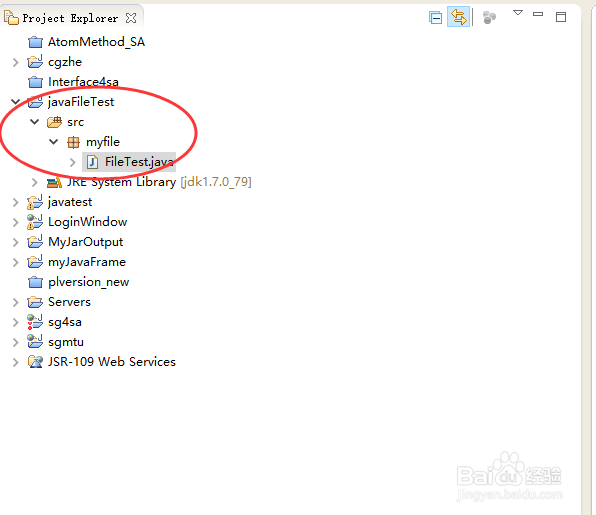Click the myJavaFrame project icon

click(x=35, y=262)
